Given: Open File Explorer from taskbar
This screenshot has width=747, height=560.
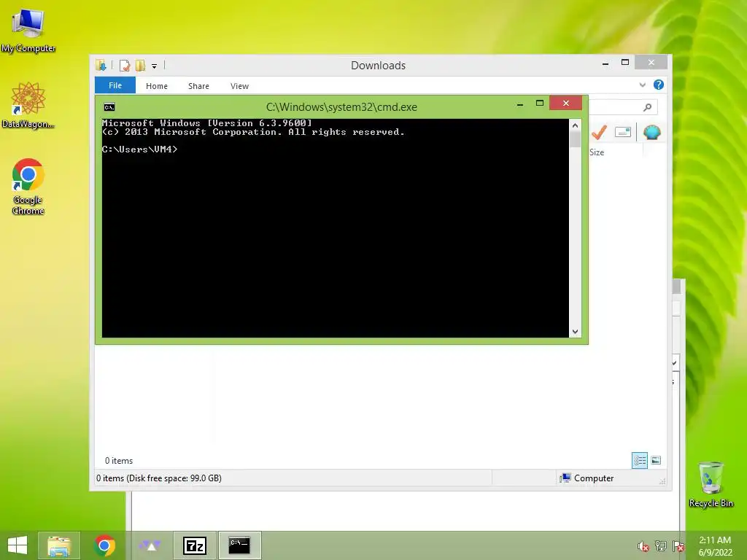Looking at the screenshot, I should (x=59, y=545).
